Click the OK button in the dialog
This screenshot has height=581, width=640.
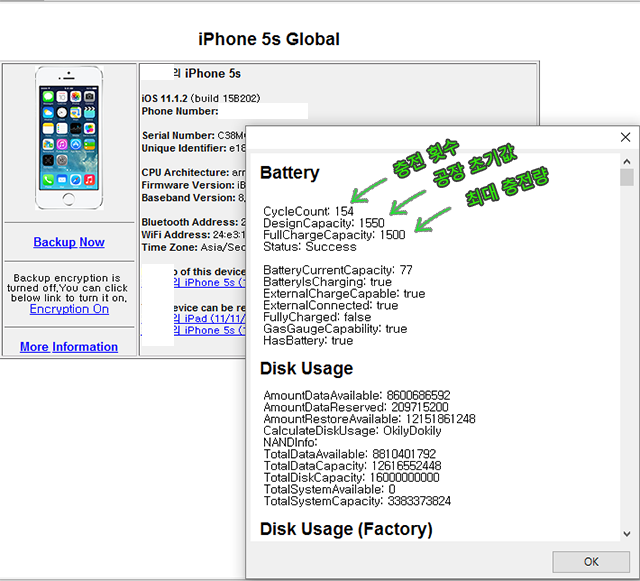[x=591, y=562]
